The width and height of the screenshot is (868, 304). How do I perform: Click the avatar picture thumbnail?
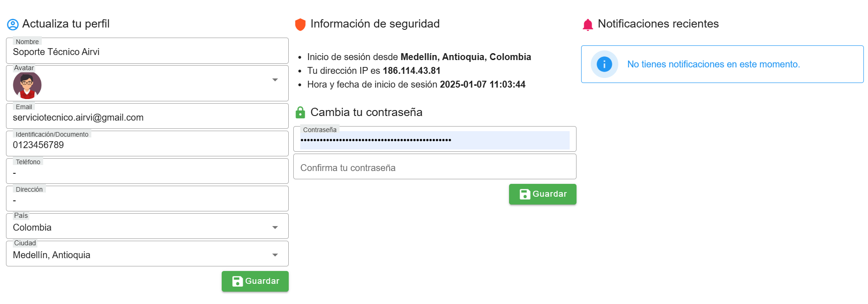(x=27, y=85)
